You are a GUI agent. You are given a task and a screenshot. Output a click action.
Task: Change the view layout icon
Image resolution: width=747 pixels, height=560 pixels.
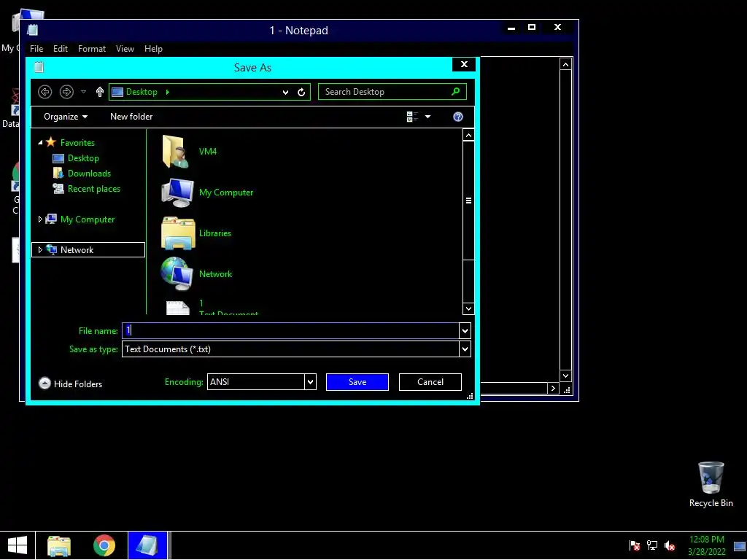point(412,117)
